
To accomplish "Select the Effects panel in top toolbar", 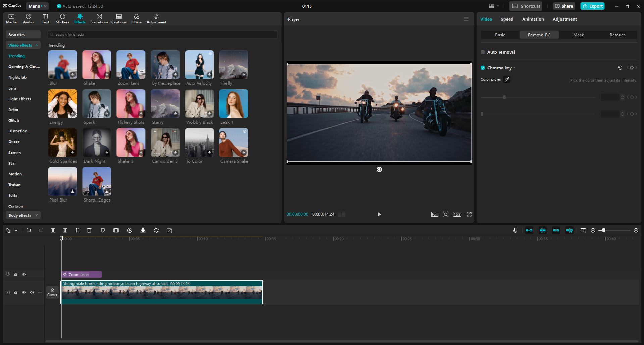I will [x=80, y=18].
